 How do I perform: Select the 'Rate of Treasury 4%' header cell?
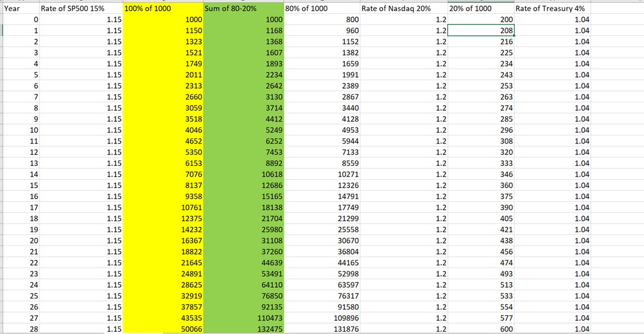tap(553, 9)
